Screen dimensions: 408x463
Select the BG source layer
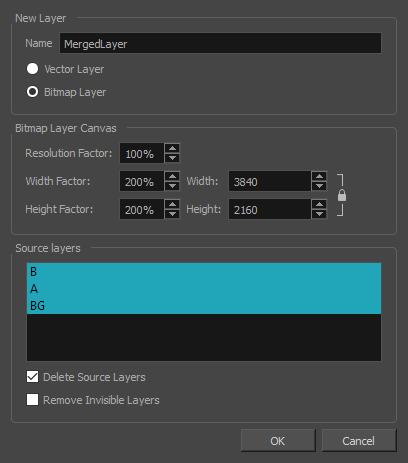click(204, 306)
